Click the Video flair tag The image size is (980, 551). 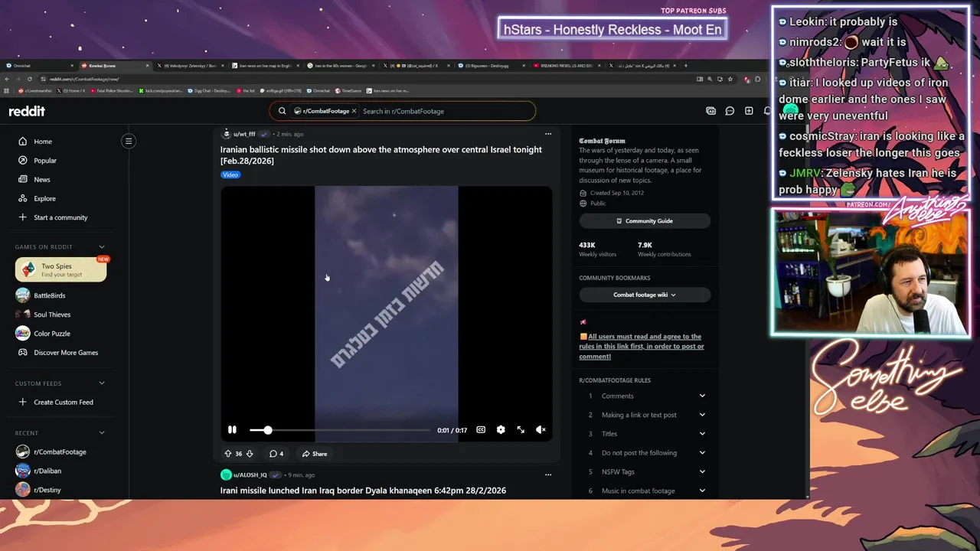click(x=230, y=174)
